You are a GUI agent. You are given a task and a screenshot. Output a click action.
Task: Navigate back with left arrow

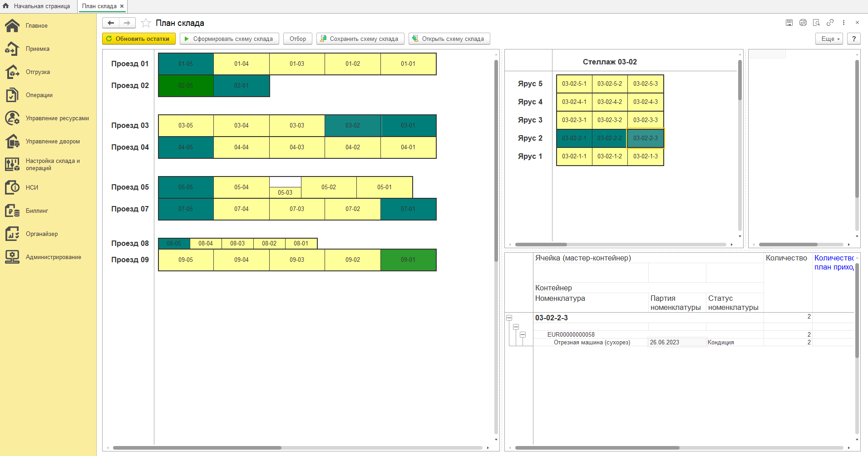[111, 23]
